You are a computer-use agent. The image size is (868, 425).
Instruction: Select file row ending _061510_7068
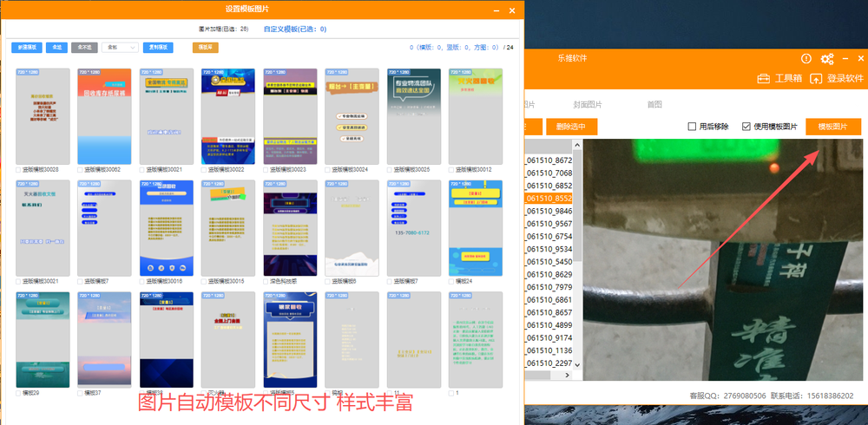[548, 173]
